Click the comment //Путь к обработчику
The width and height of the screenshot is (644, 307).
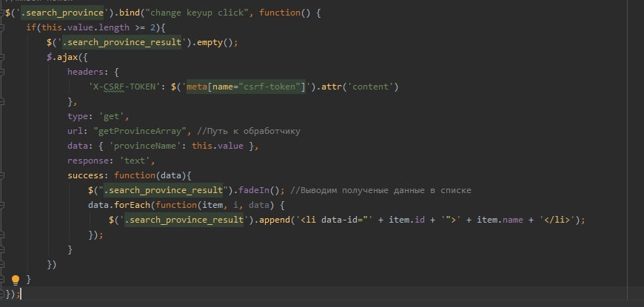point(249,131)
